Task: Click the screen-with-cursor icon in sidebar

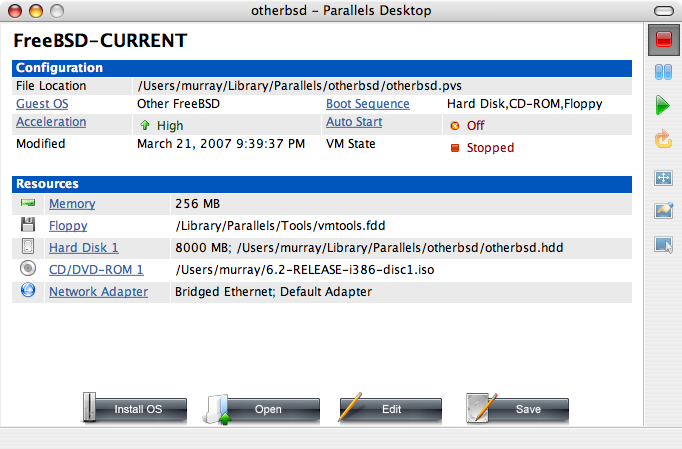Action: point(662,244)
